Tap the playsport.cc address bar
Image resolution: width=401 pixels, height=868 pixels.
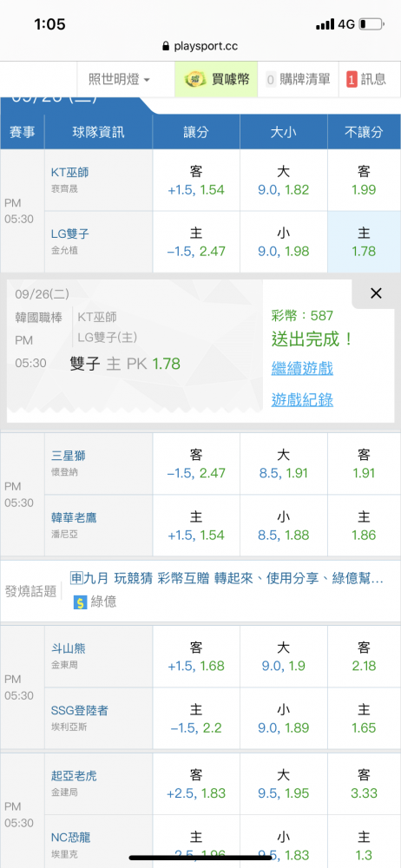coord(200,46)
